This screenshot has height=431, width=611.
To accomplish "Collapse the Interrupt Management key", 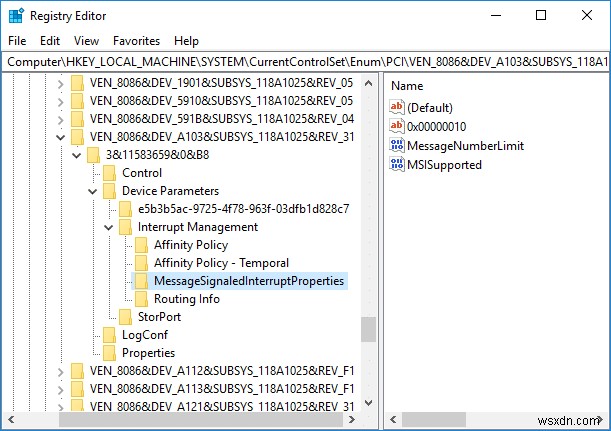I will [109, 227].
